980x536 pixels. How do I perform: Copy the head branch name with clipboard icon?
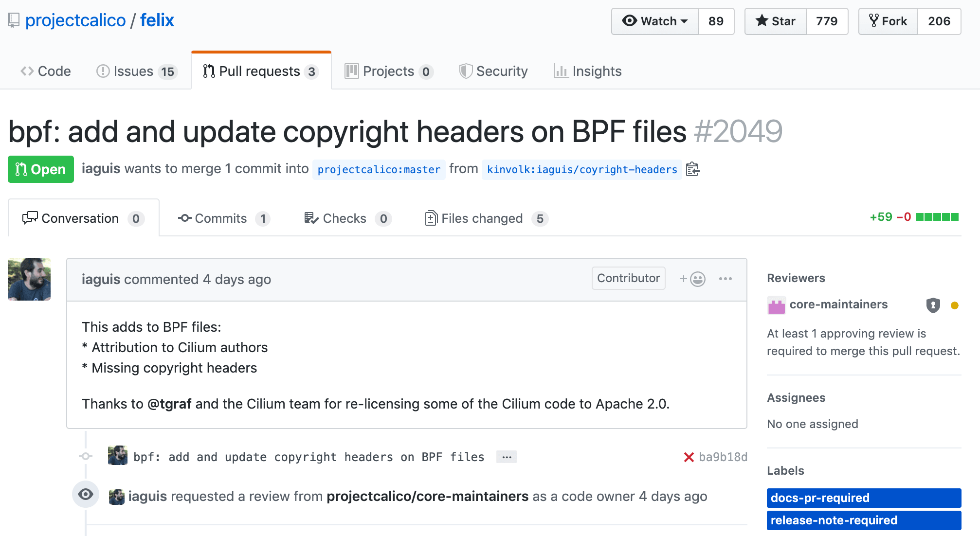pyautogui.click(x=692, y=169)
